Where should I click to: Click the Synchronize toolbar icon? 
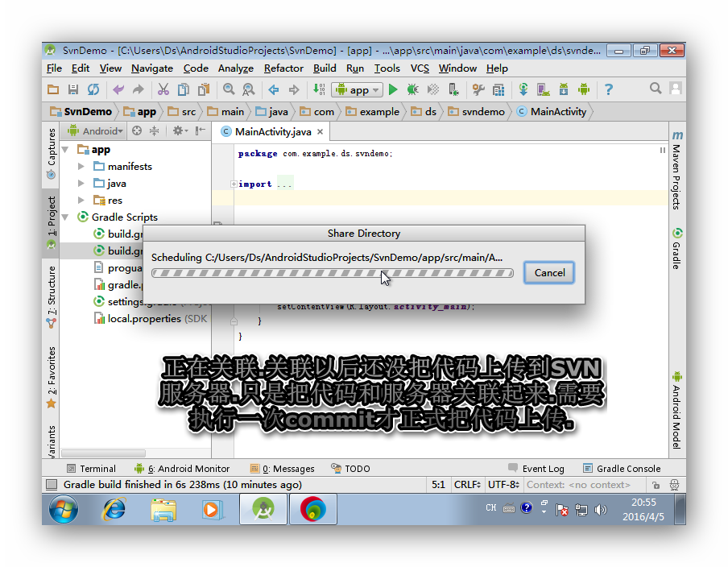tap(93, 89)
